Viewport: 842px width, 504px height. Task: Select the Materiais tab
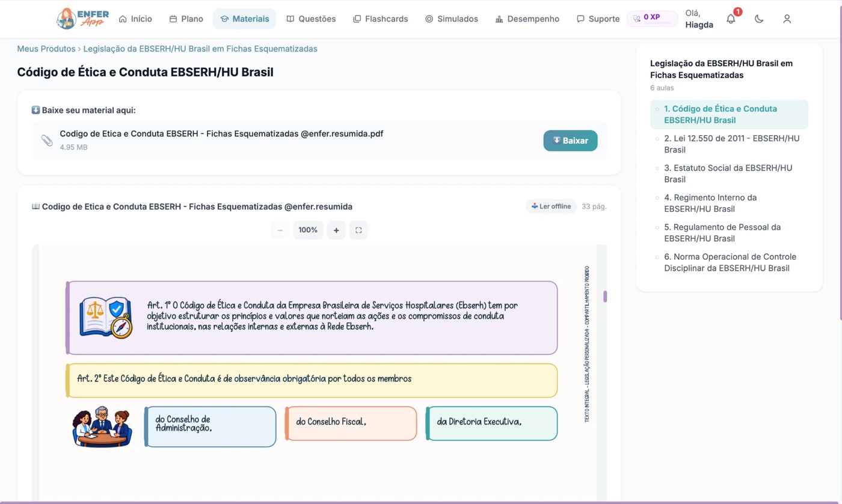click(244, 19)
